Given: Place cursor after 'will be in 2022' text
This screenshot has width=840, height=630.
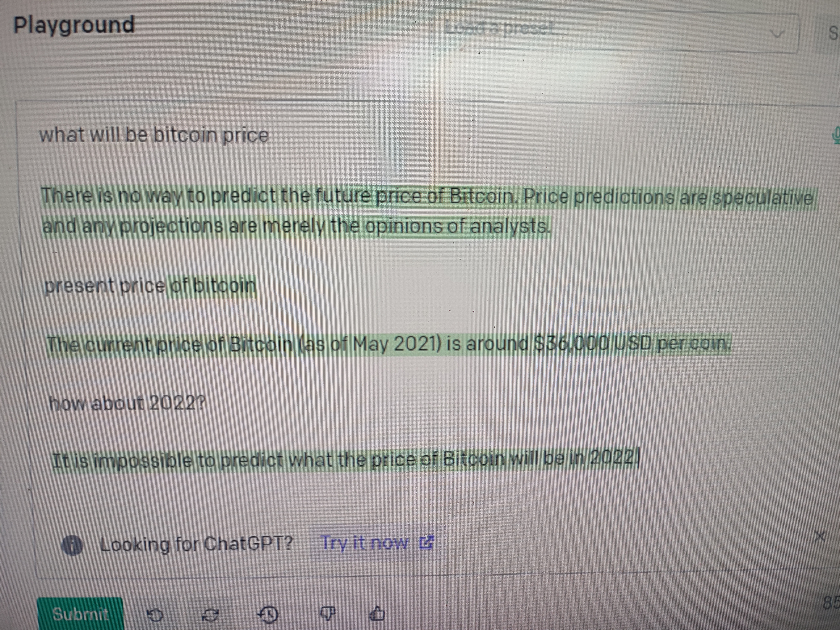Looking at the screenshot, I should pyautogui.click(x=638, y=458).
